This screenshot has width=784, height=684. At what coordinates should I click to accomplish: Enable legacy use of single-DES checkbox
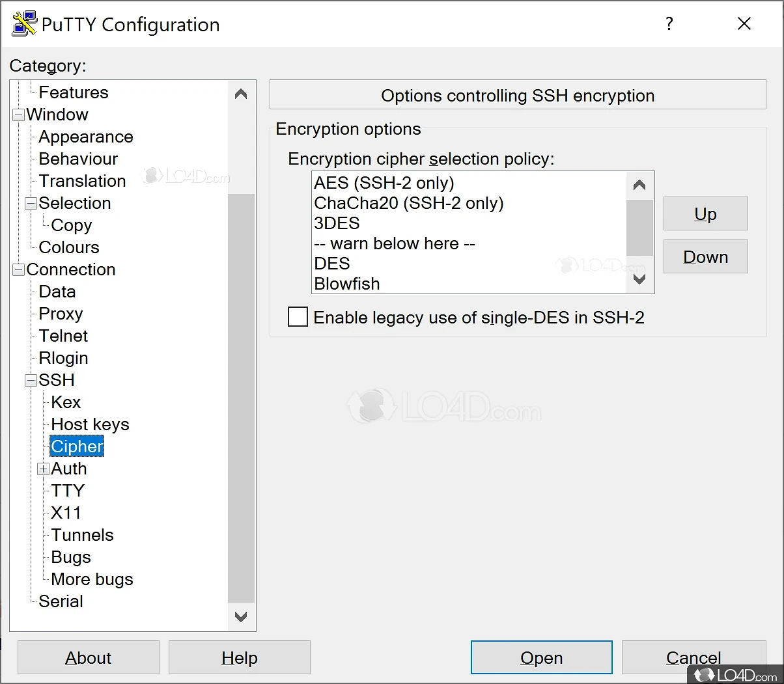point(298,317)
